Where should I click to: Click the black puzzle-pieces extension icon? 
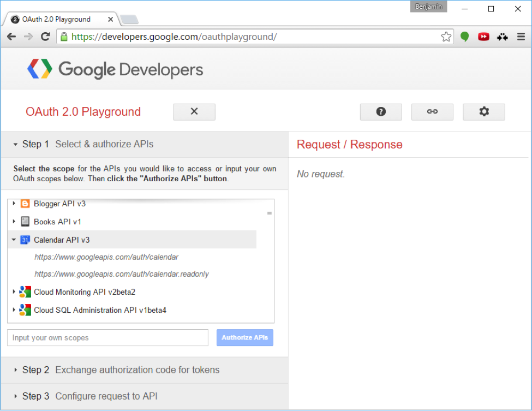click(503, 37)
